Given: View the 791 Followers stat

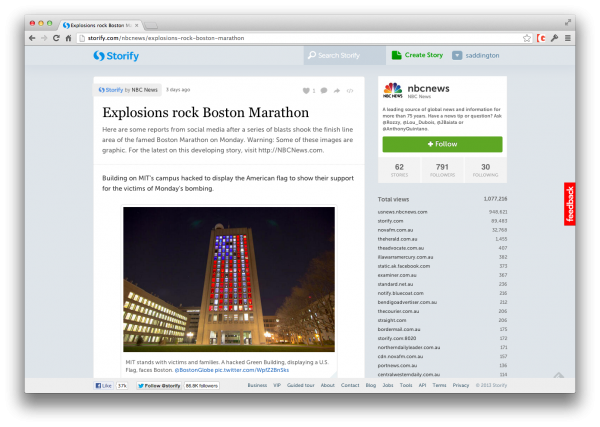Looking at the screenshot, I should coord(442,169).
